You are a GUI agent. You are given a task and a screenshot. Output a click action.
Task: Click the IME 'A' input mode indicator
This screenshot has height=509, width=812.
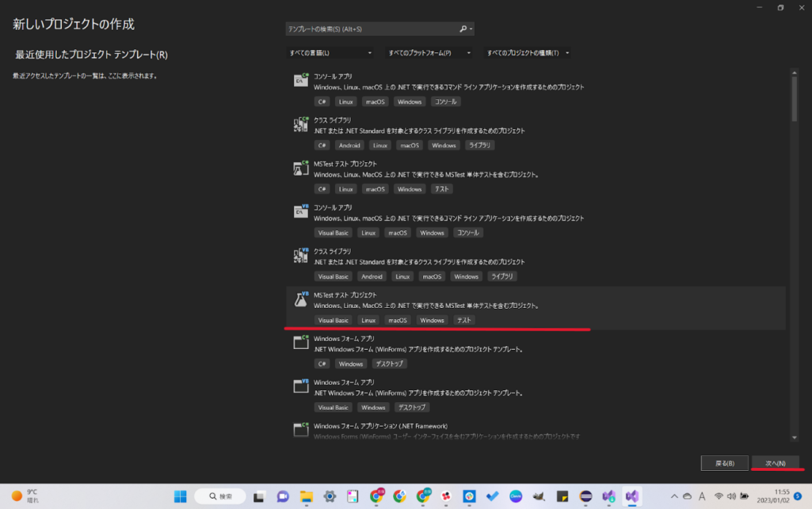(x=702, y=496)
